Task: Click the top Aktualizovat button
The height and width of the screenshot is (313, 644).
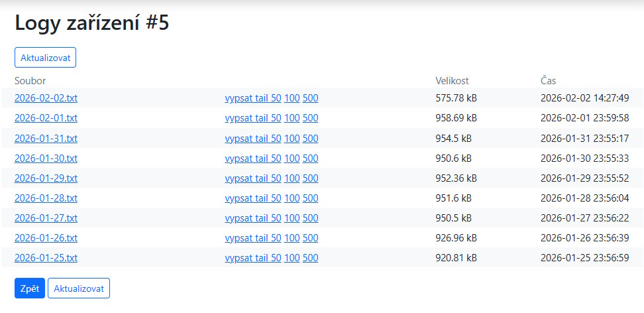Action: click(45, 57)
